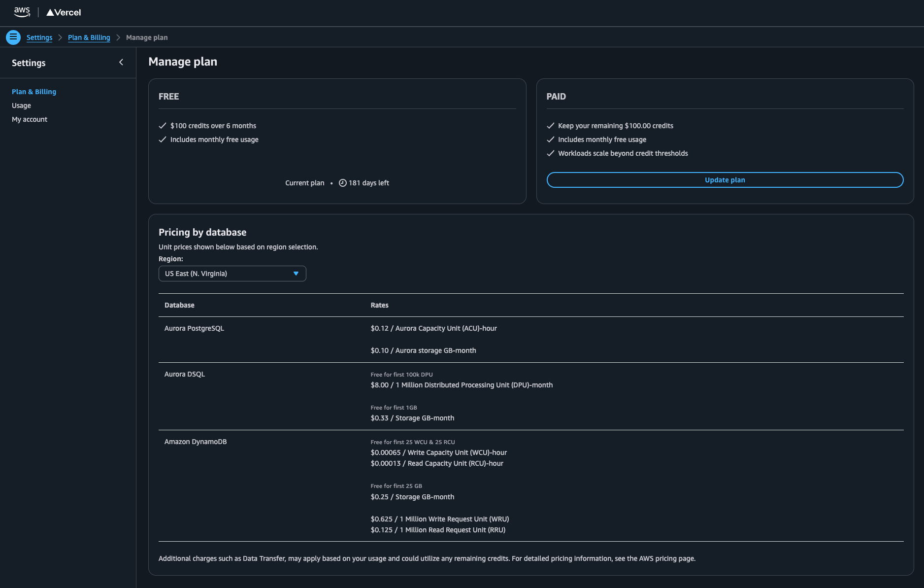Click the Rates column header
This screenshot has width=924, height=588.
pos(379,305)
